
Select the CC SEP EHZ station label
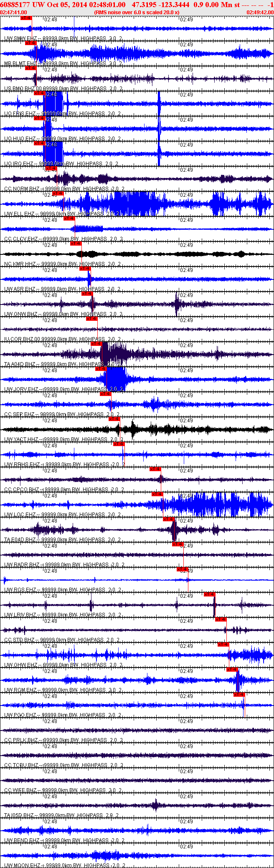[62, 414]
